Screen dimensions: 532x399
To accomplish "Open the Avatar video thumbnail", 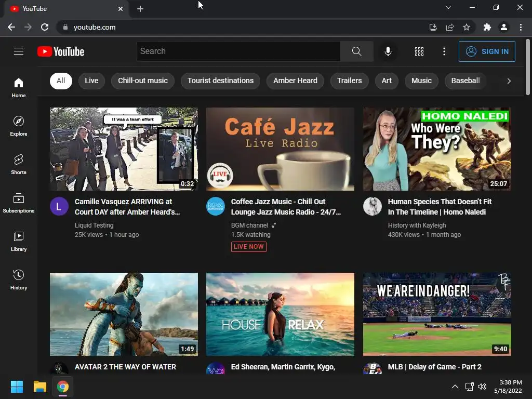I will (x=124, y=314).
